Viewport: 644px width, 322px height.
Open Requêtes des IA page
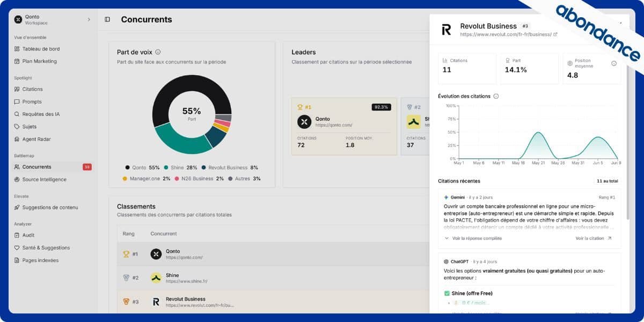pos(41,114)
